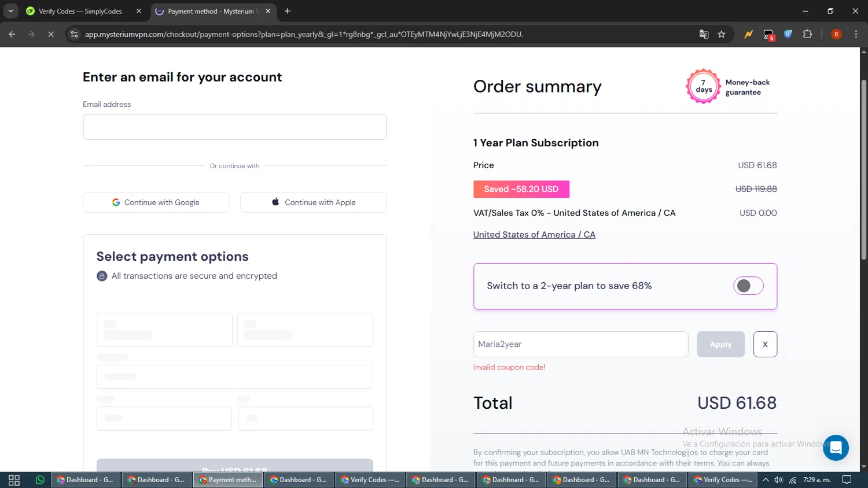Click the secure transactions lock icon
Viewport: 868px width, 488px height.
click(102, 276)
